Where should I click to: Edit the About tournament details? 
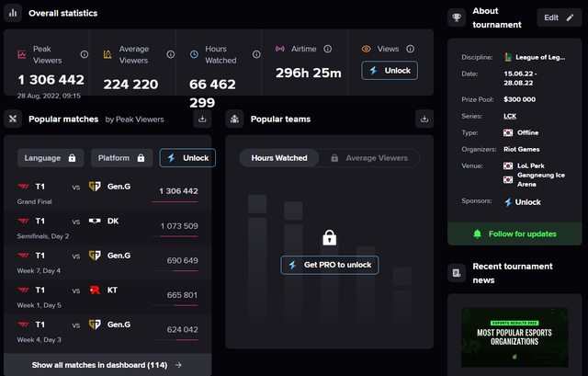(559, 17)
